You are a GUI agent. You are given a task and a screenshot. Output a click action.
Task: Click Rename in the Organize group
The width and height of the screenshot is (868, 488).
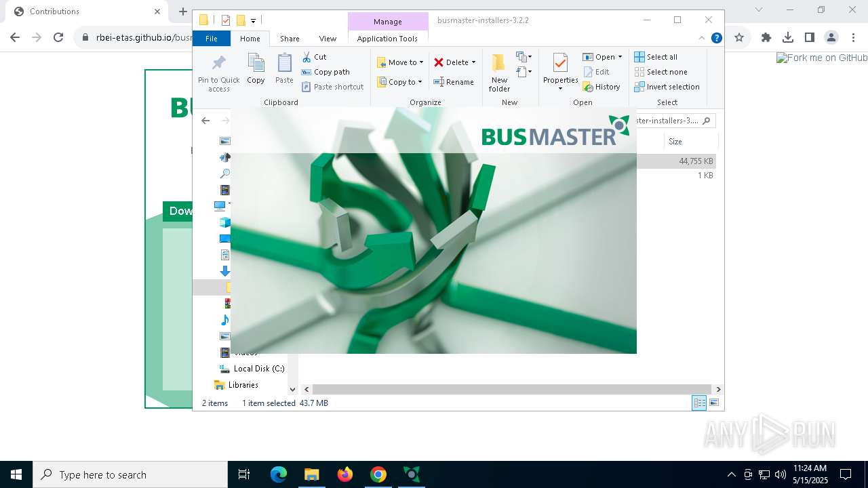454,82
